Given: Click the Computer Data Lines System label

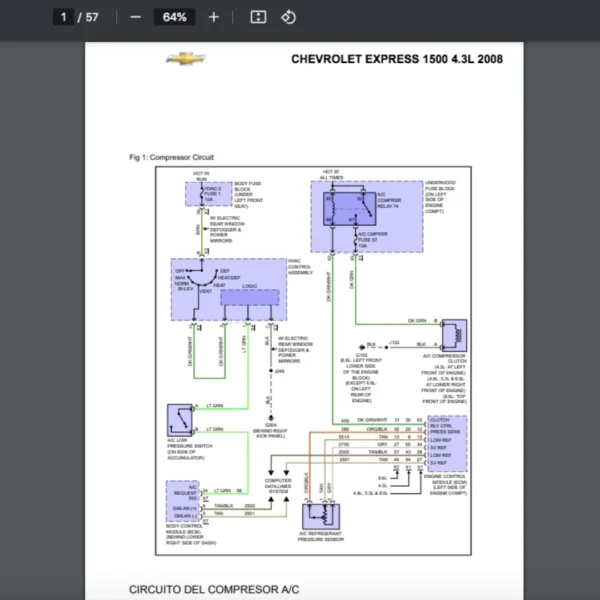Looking at the screenshot, I should pyautogui.click(x=277, y=488).
